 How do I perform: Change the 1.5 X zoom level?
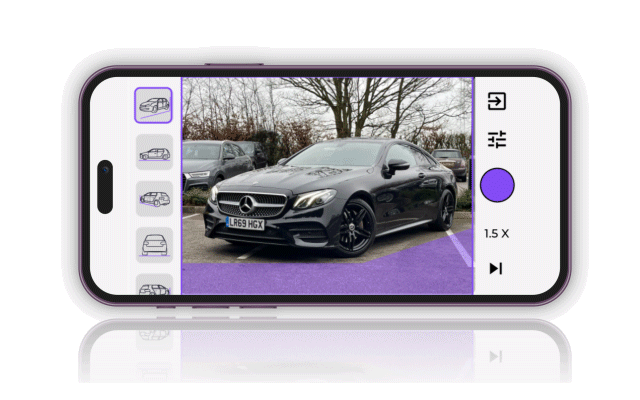496,233
